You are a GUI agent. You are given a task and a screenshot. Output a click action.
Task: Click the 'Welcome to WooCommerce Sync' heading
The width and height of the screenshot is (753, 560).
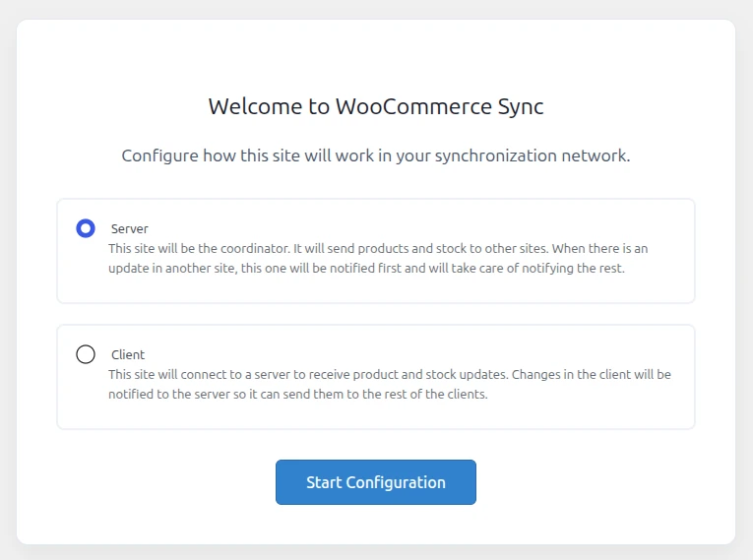[376, 106]
